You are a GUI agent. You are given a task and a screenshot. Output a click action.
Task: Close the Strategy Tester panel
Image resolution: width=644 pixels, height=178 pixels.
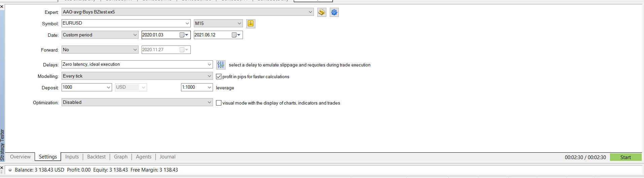coord(2,7)
